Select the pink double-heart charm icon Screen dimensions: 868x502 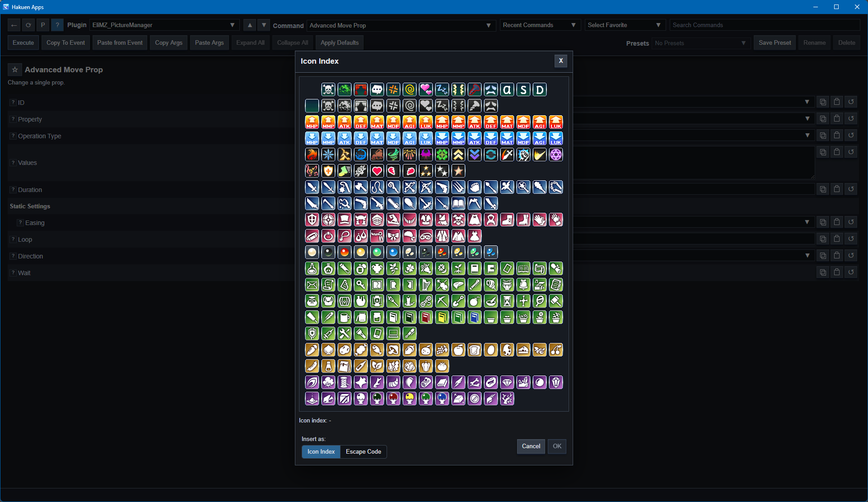point(426,89)
